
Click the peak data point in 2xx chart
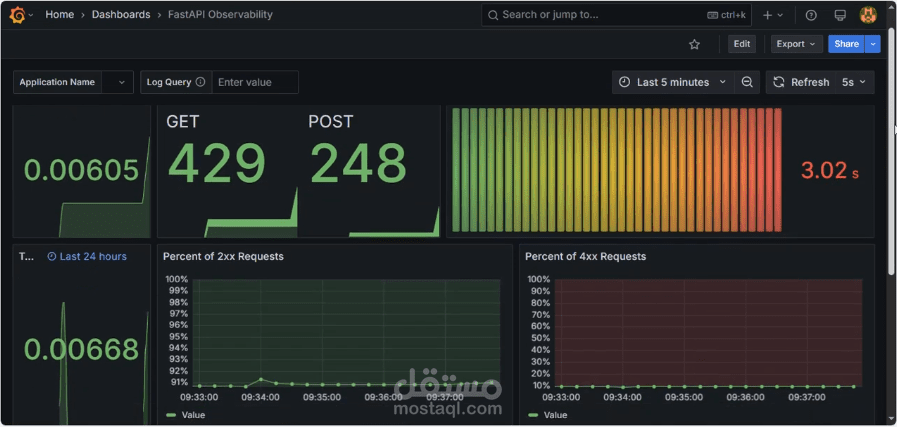tap(261, 379)
